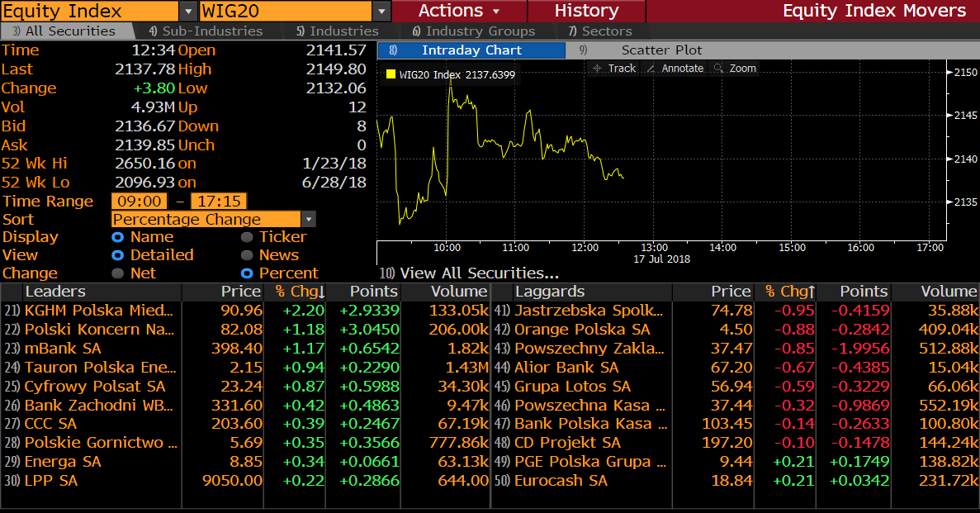Click the Zoom magnifier tool on chart
Image resolution: width=980 pixels, height=513 pixels.
(735, 69)
